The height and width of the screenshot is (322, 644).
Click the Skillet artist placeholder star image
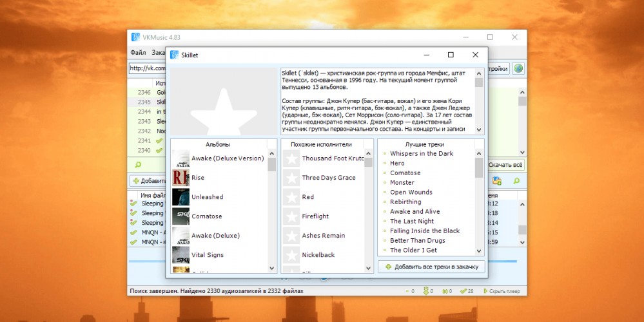(224, 101)
